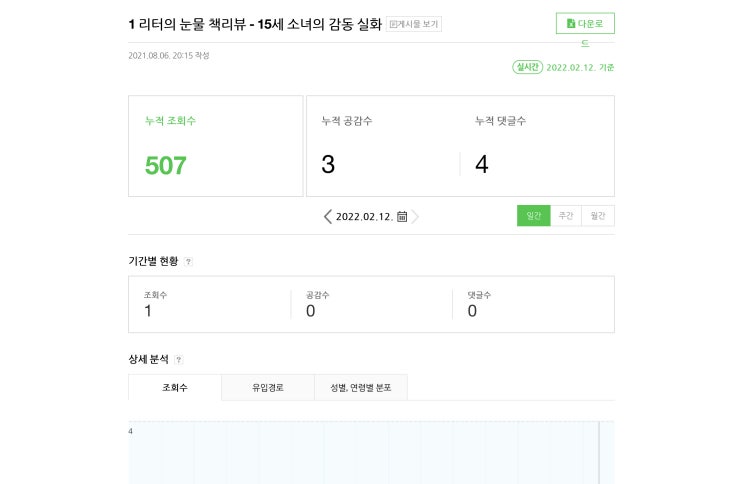Go to the previous date using the left arrow
Viewport: 743px width, 484px height.
point(328,216)
